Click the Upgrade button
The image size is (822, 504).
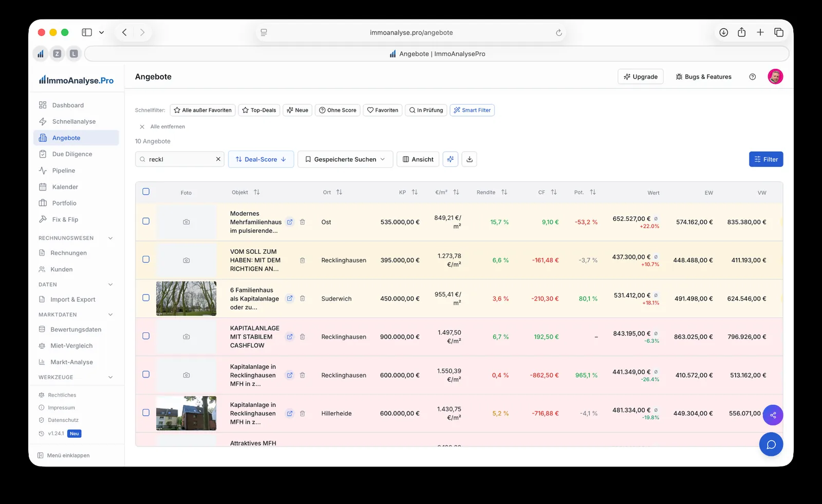[x=641, y=77]
